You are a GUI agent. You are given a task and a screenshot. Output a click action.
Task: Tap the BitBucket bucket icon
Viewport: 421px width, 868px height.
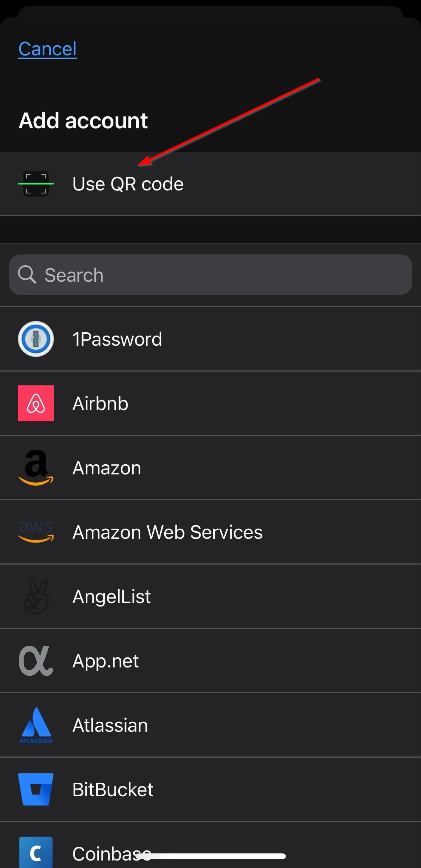point(36,789)
